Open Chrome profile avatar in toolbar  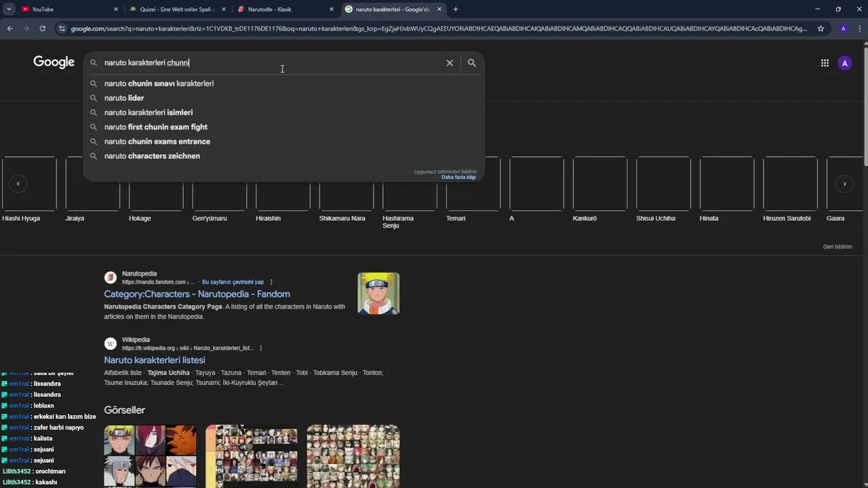coord(844,28)
